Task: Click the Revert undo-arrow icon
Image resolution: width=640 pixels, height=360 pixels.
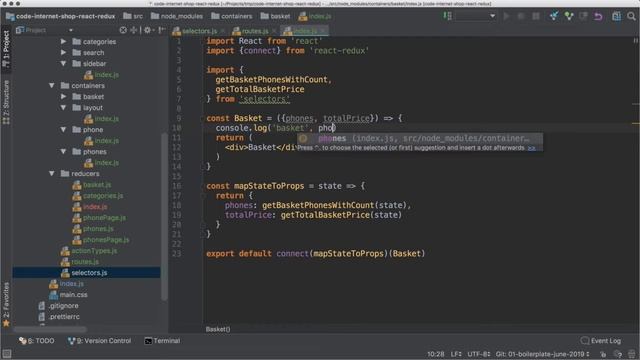Action: [x=598, y=16]
